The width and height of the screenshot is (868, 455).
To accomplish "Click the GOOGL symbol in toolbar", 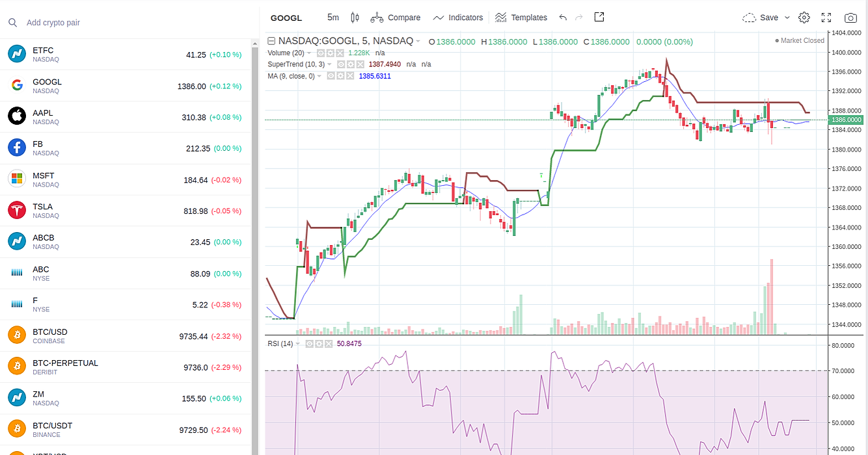I will pyautogui.click(x=286, y=18).
